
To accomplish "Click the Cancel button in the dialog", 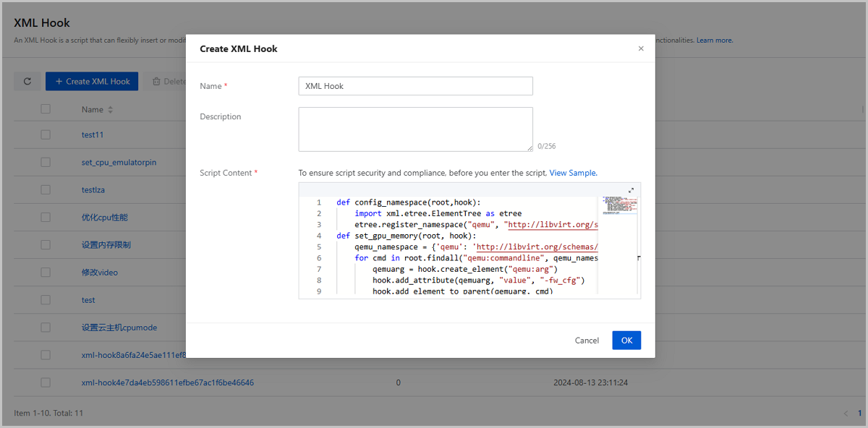I will (587, 341).
